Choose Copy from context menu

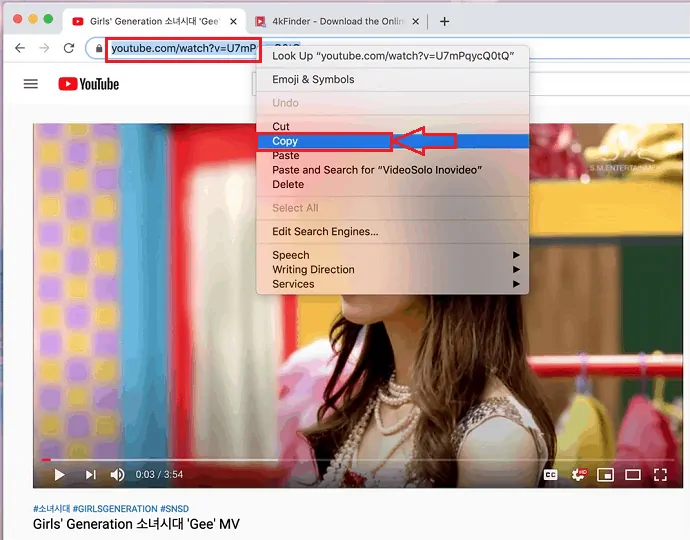coord(285,141)
